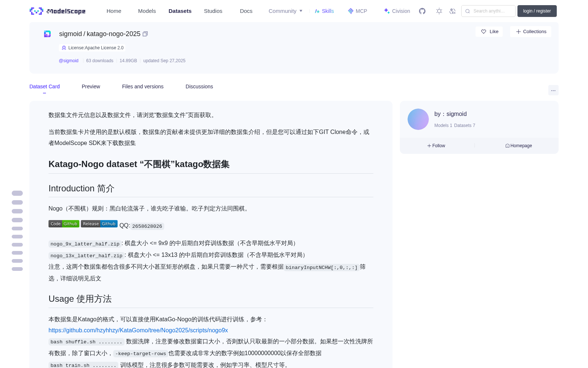Image resolution: width=588 pixels, height=368 pixels.
Task: Switch to the Discussions tab
Action: pos(199,86)
